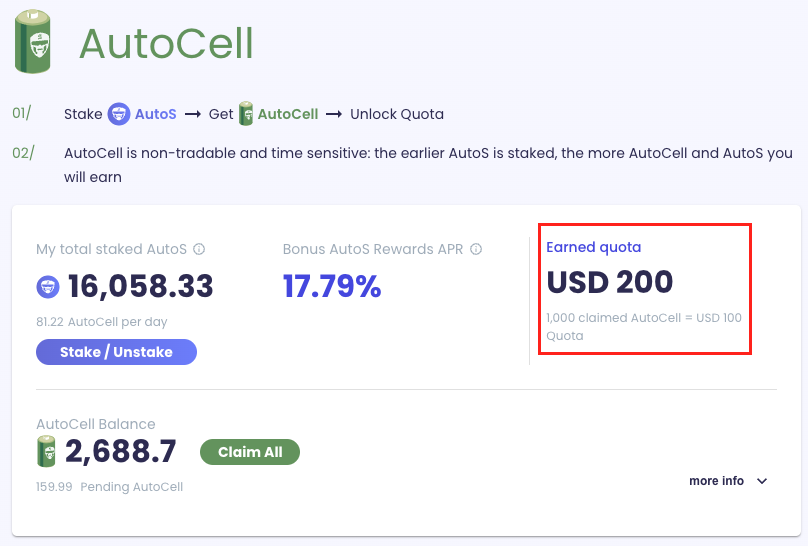Click the AutoS coin icon in step 01
The image size is (808, 546).
(119, 114)
